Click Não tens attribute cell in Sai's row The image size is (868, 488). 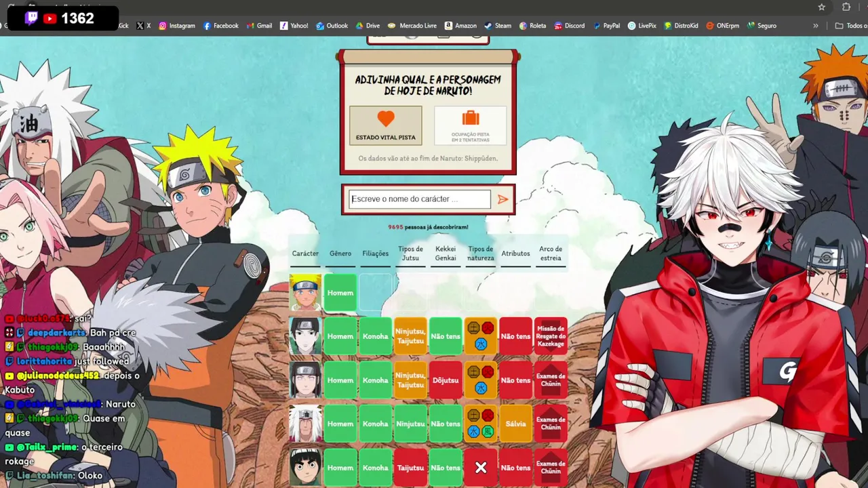(x=515, y=336)
